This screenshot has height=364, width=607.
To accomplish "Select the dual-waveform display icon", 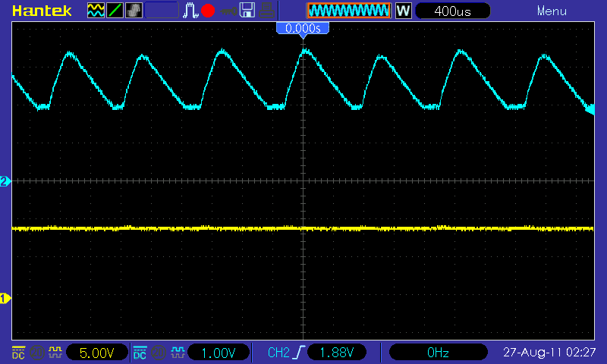I will (96, 11).
